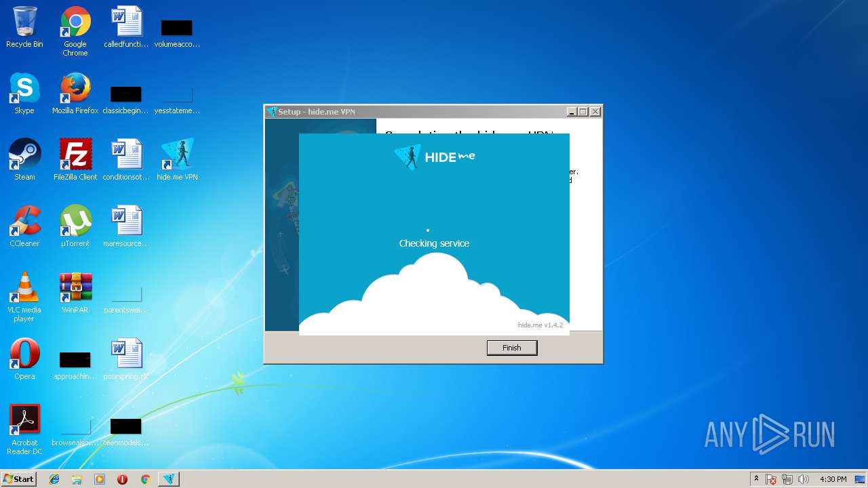868x488 pixels.
Task: Select the calledfuncti... Word document icon
Action: click(126, 27)
